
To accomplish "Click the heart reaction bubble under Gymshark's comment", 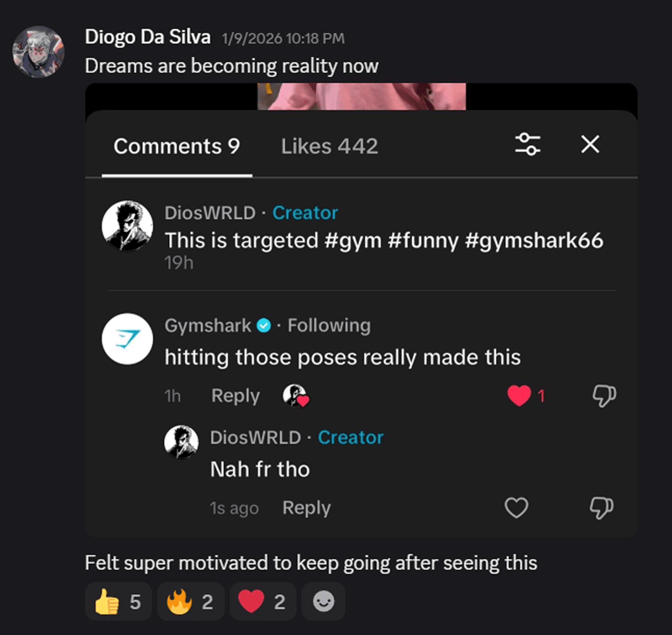I will click(x=294, y=396).
